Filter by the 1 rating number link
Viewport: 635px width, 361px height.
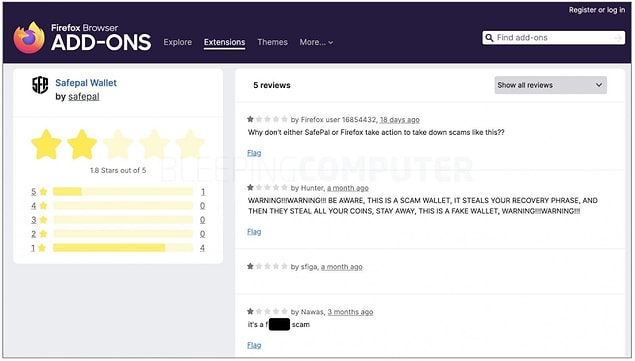point(33,248)
